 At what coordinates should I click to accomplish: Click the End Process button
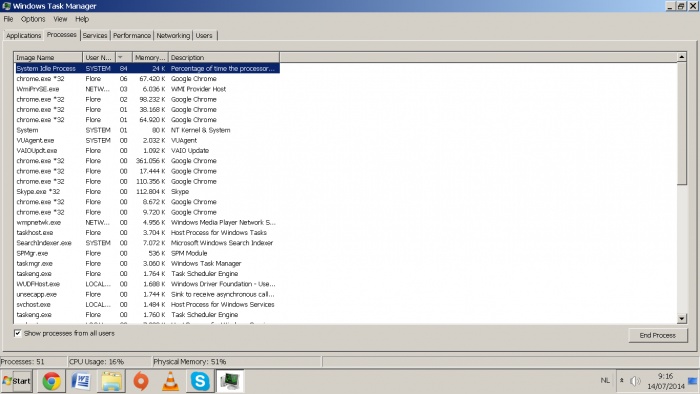(658, 335)
